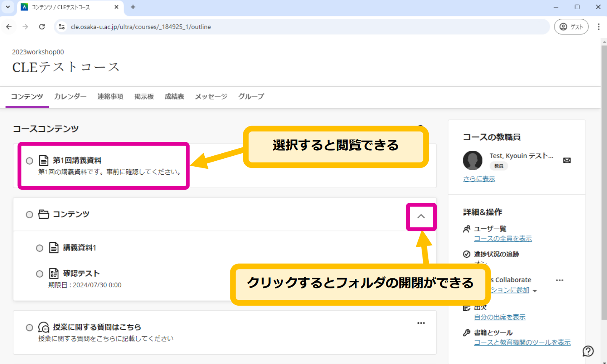Click the text 期限日：2024/07/30 0:00
607x364 pixels.
pos(85,285)
